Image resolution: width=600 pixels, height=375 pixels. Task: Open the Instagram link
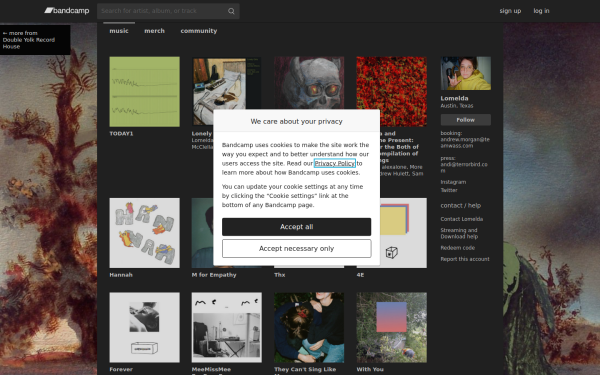point(453,182)
